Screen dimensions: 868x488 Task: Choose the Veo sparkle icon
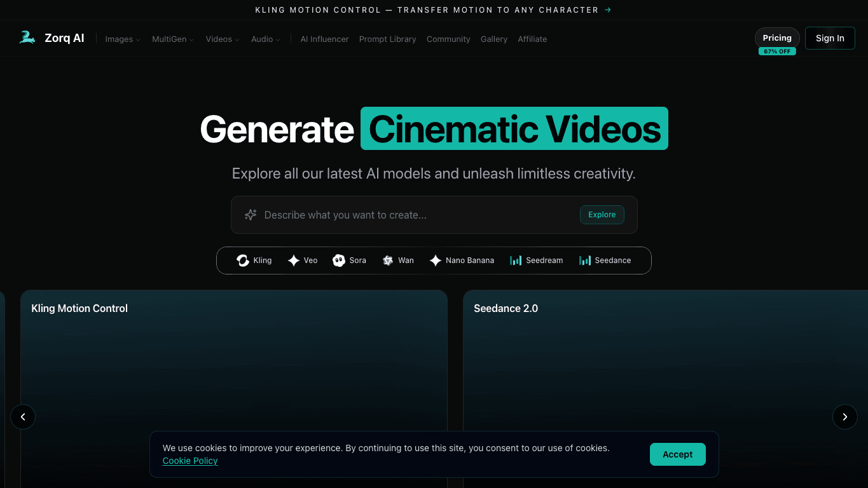click(294, 261)
